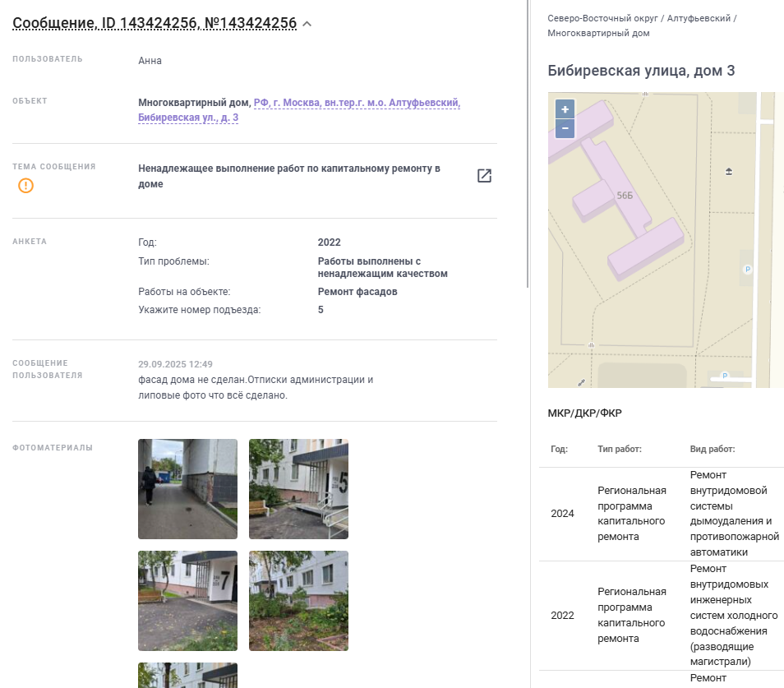Open the message ID 143424256 heading
The height and width of the screenshot is (688, 784).
[x=154, y=23]
